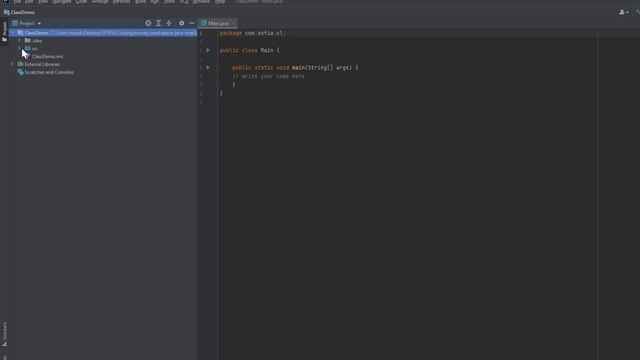This screenshot has width=640, height=360.
Task: Click the 'public class Main' declaration
Action: pyautogui.click(x=247, y=50)
